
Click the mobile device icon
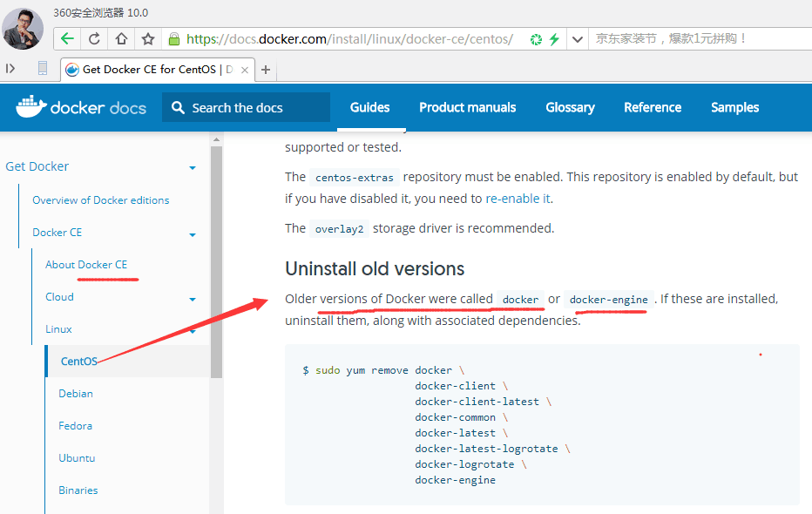pos(43,68)
